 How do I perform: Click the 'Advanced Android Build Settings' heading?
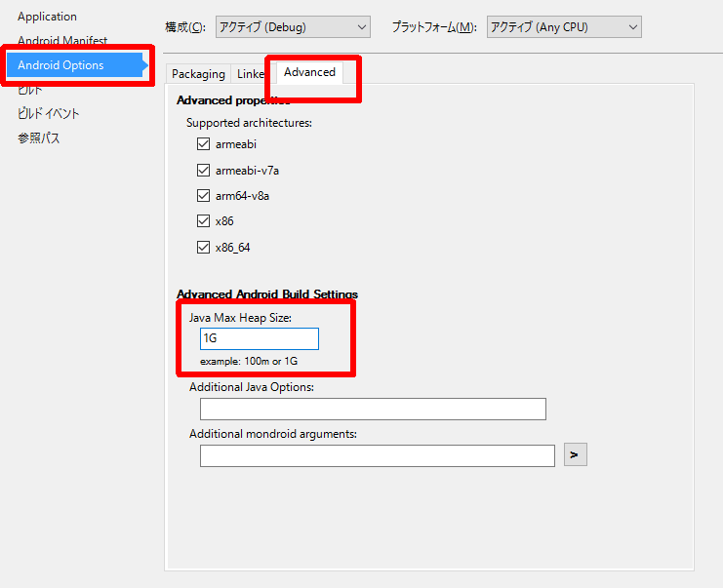click(267, 294)
